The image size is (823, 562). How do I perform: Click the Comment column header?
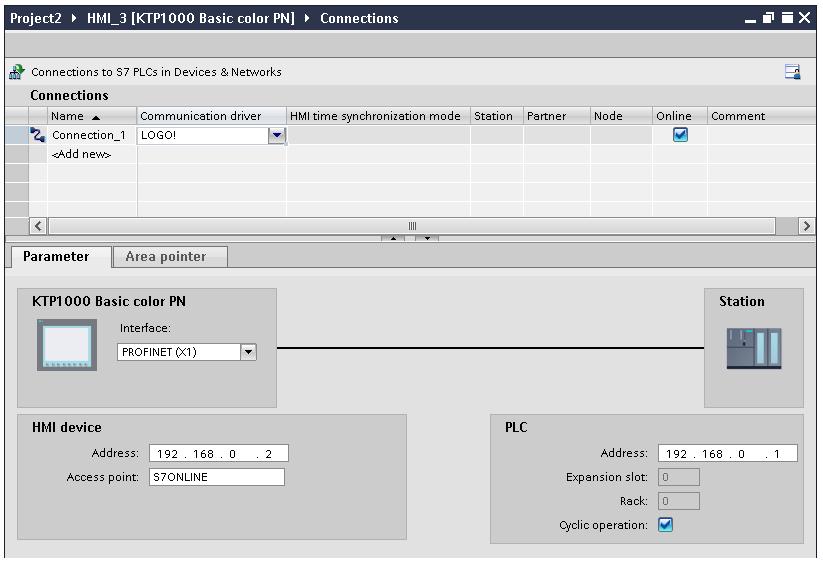(761, 116)
